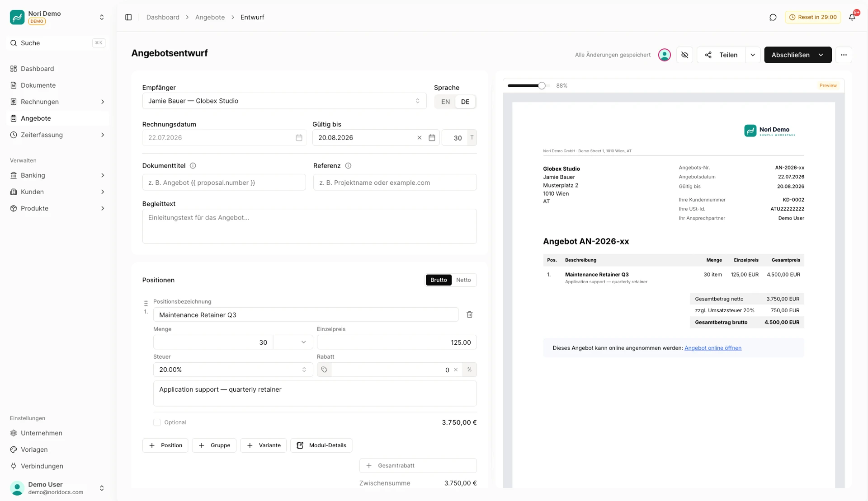Adjust the preview zoom slider
The height and width of the screenshot is (501, 868).
coord(542,85)
